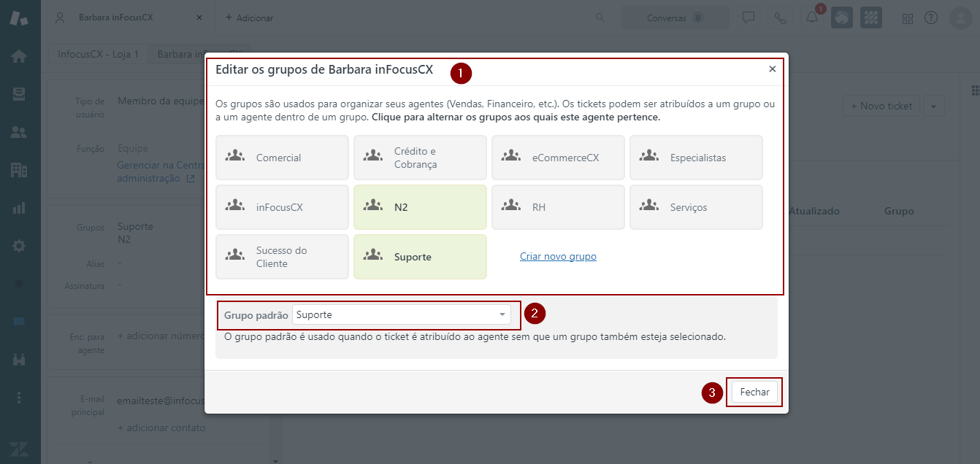Viewport: 980px width, 464px height.
Task: Click the notifications bell icon
Action: tap(812, 18)
